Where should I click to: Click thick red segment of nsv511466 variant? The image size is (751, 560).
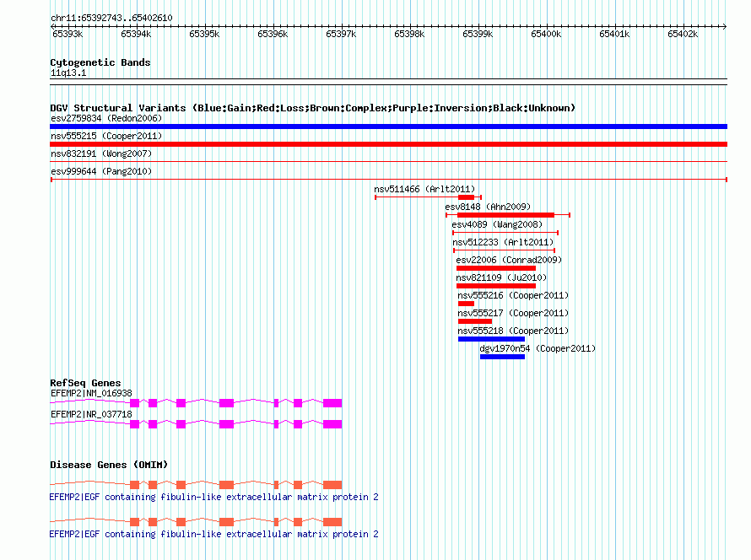coord(466,197)
